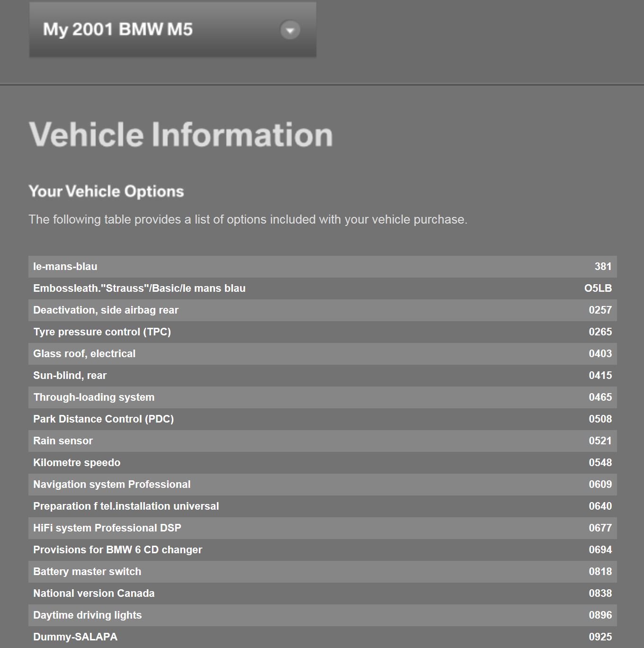Select the Embossleath. Strauss Basic row

click(x=322, y=288)
